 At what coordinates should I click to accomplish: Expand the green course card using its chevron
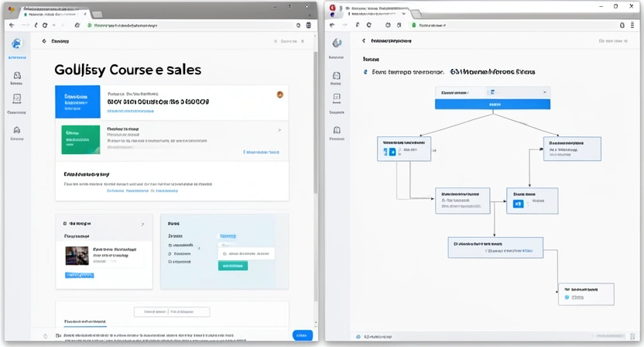[279, 130]
